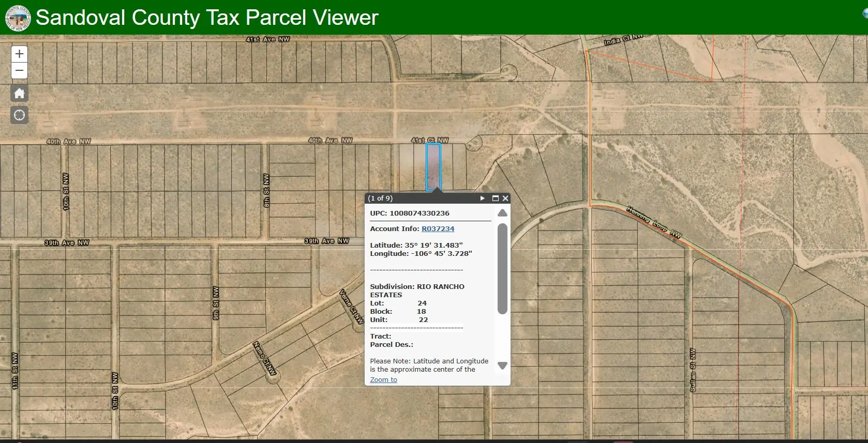Select the highlighted blue-outlined parcel
The width and height of the screenshot is (868, 443).
coord(433,167)
